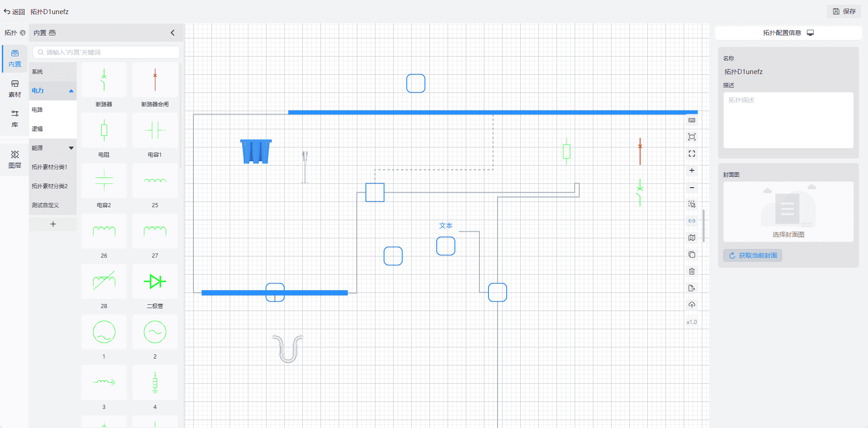Focus the built-in keyword search field
Viewport: 868px width, 428px height.
pos(109,52)
